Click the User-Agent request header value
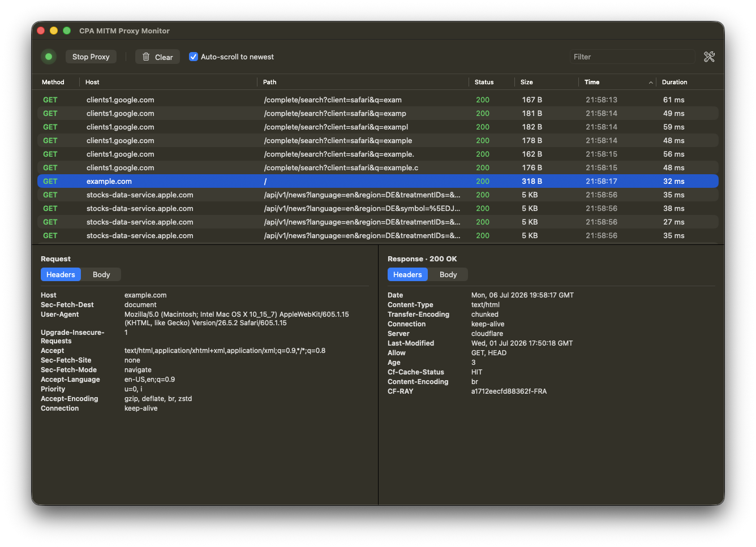Viewport: 756px width, 547px height. [237, 318]
